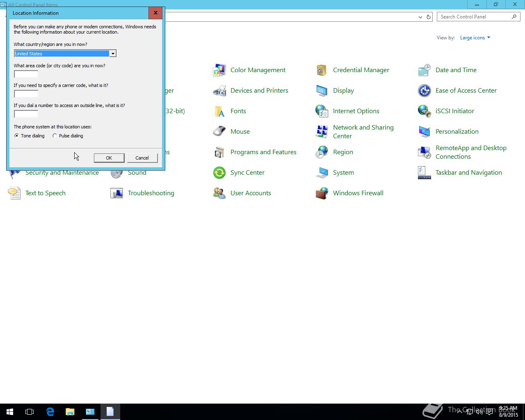Launch Microsoft Edge from the taskbar
The image size is (525, 420).
point(50,412)
